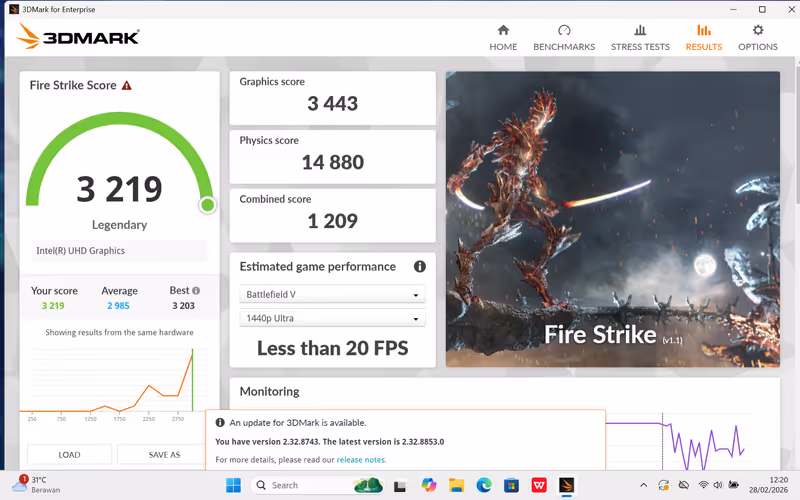800x500 pixels.
Task: Open the release notes link
Action: coord(361,460)
